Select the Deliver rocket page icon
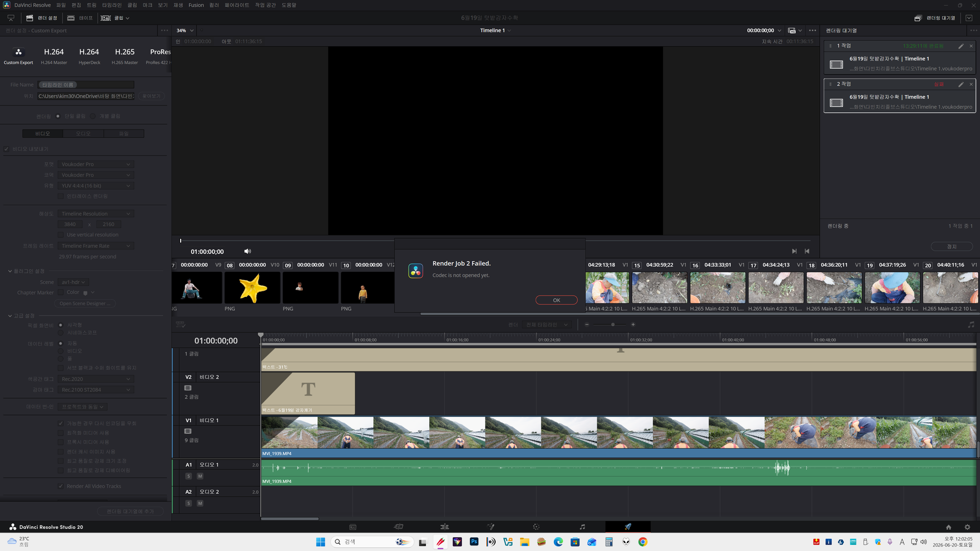This screenshot has height=551, width=980. point(628,527)
